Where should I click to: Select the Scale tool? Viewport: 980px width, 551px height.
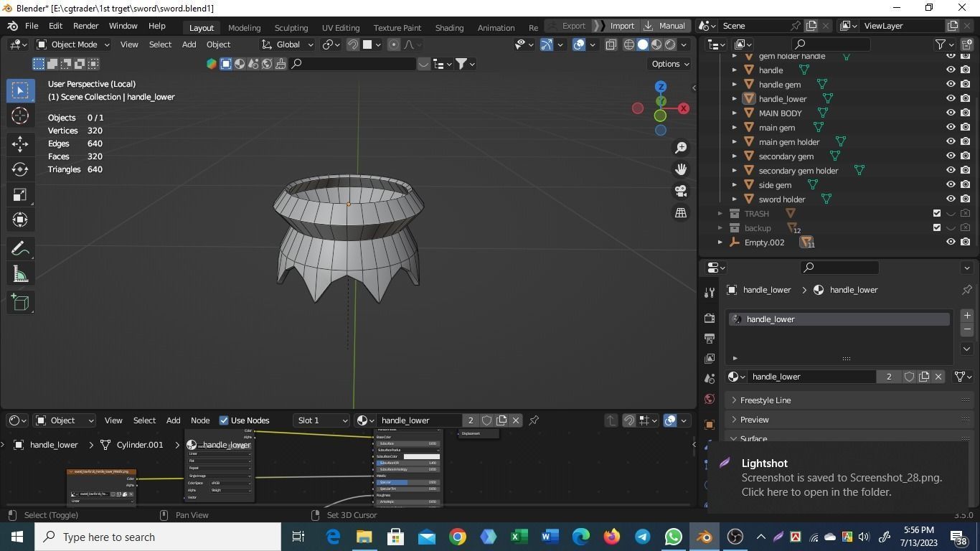click(20, 195)
